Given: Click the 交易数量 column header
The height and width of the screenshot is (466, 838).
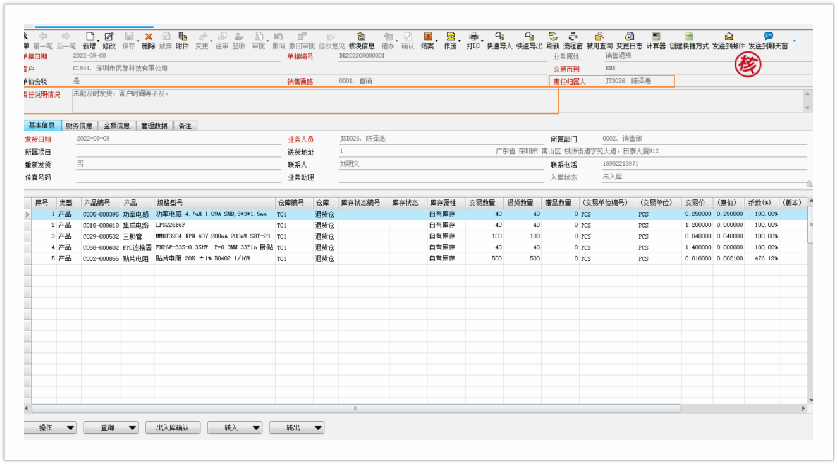Looking at the screenshot, I should point(484,203).
